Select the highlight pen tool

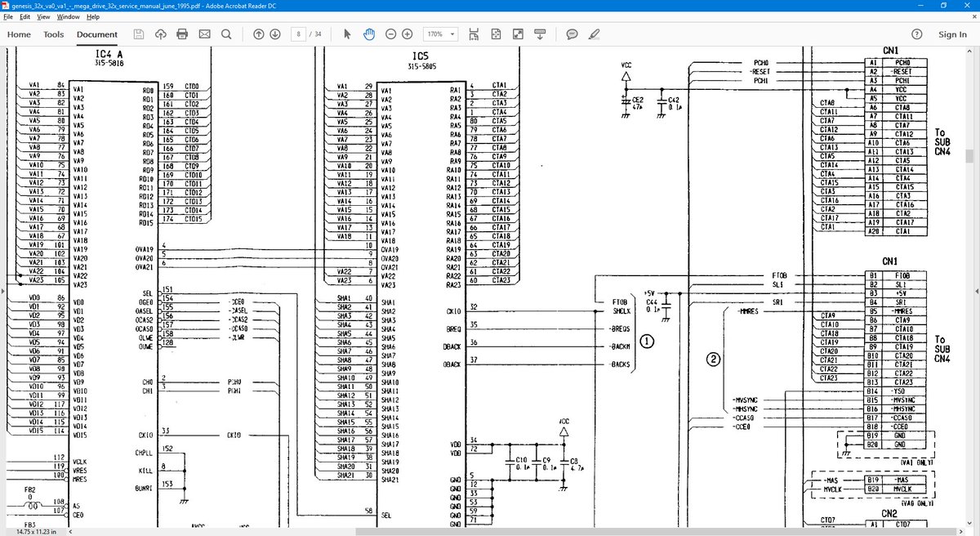pos(594,34)
